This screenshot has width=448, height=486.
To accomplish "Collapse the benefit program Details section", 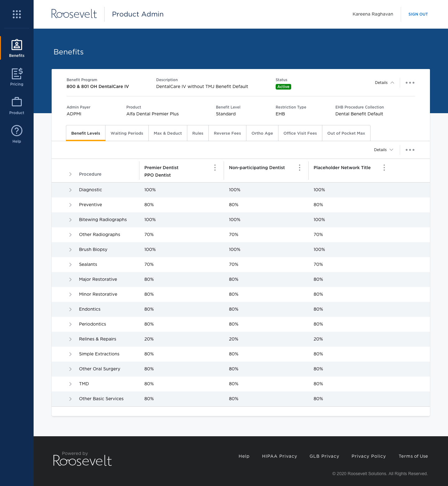I will (385, 83).
